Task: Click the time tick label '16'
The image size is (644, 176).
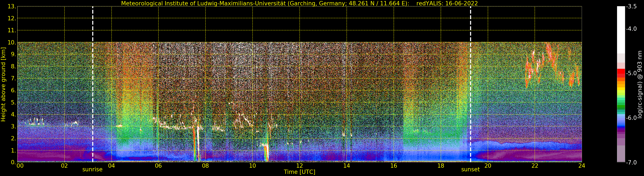Action: [x=393, y=166]
